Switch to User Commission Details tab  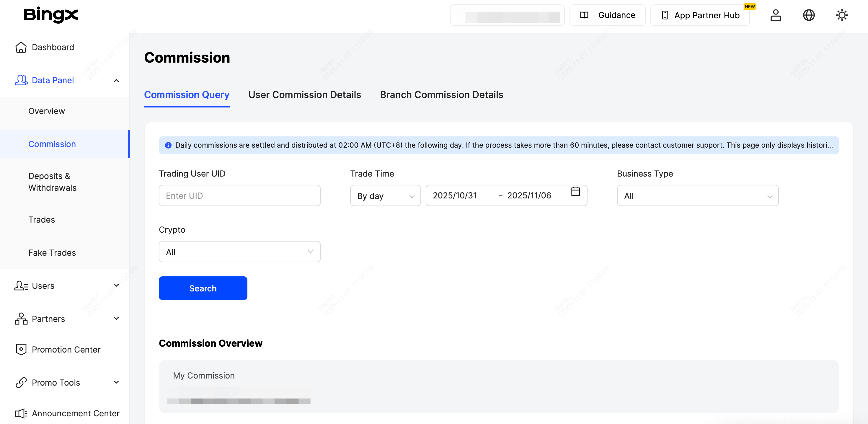tap(304, 95)
